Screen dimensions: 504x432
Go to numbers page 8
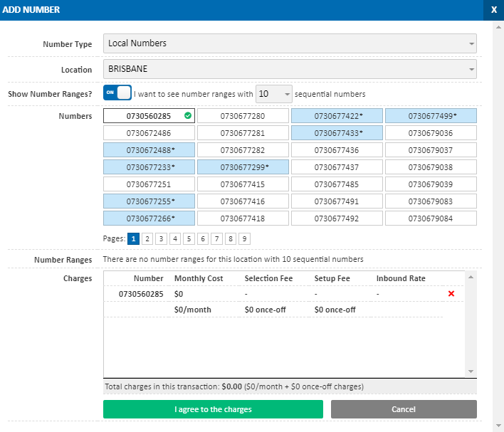pyautogui.click(x=231, y=239)
